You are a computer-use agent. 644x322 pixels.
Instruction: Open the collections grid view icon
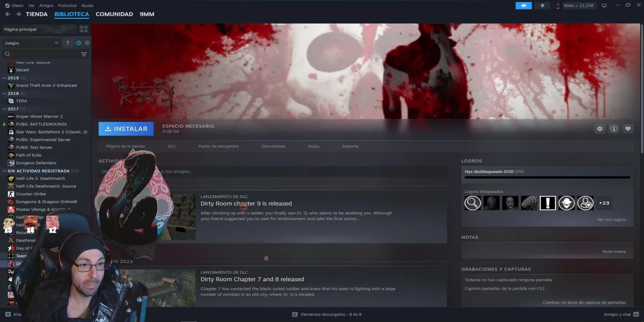84,29
